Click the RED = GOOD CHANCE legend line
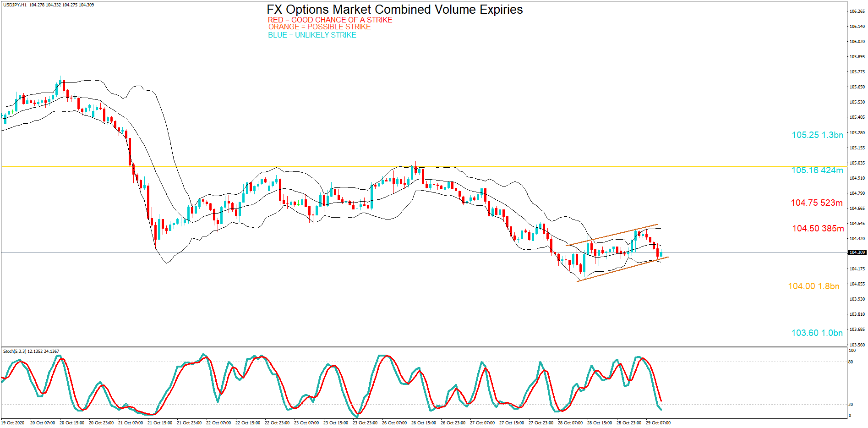This screenshot has height=428, width=868. pyautogui.click(x=330, y=20)
